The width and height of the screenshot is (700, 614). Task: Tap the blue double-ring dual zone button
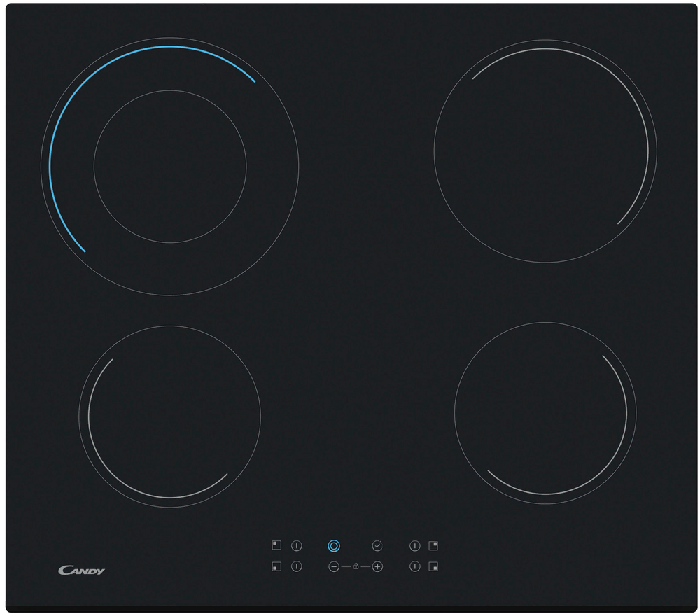(334, 545)
